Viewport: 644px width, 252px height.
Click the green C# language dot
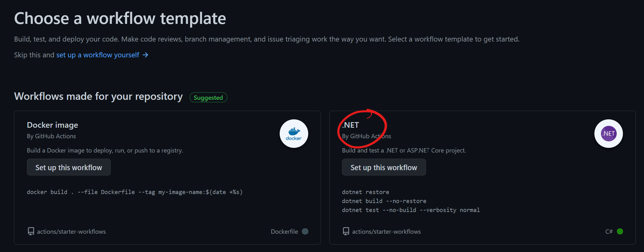pos(620,232)
